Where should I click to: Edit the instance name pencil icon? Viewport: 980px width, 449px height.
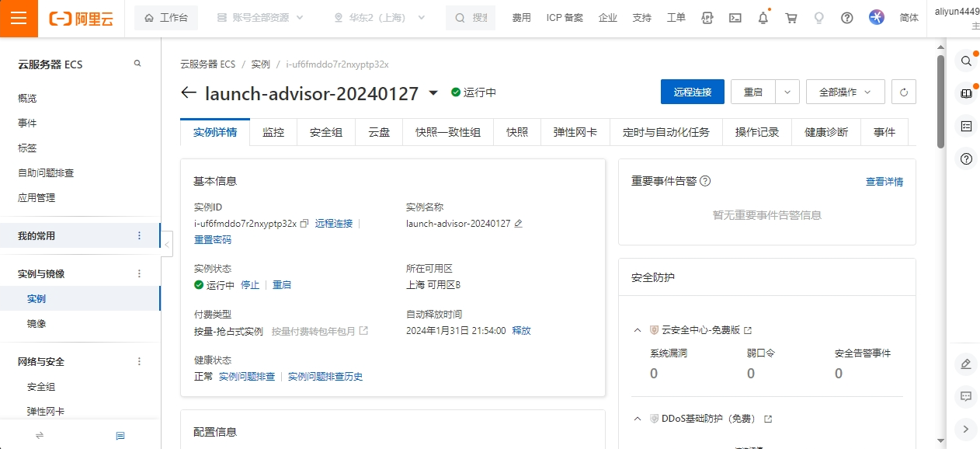(x=519, y=224)
